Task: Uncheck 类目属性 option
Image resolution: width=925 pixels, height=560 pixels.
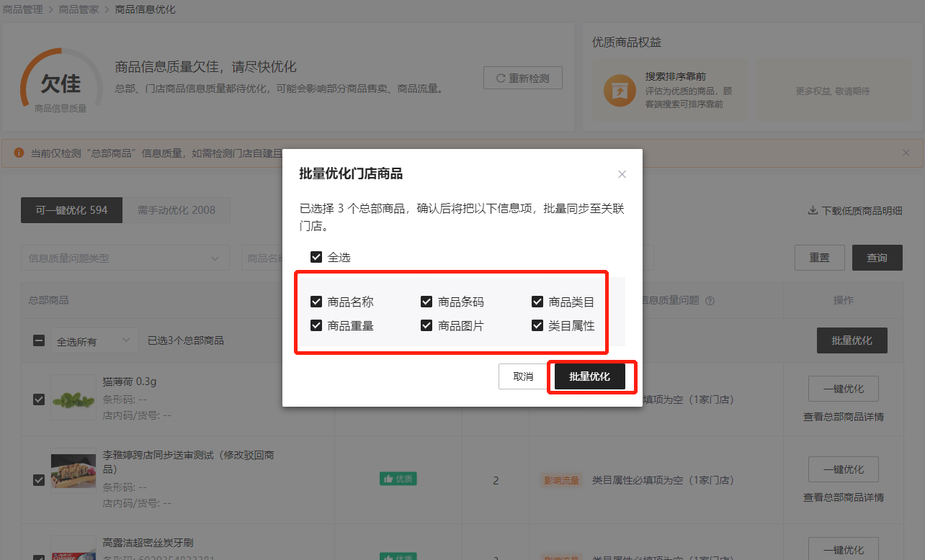Action: (x=537, y=325)
